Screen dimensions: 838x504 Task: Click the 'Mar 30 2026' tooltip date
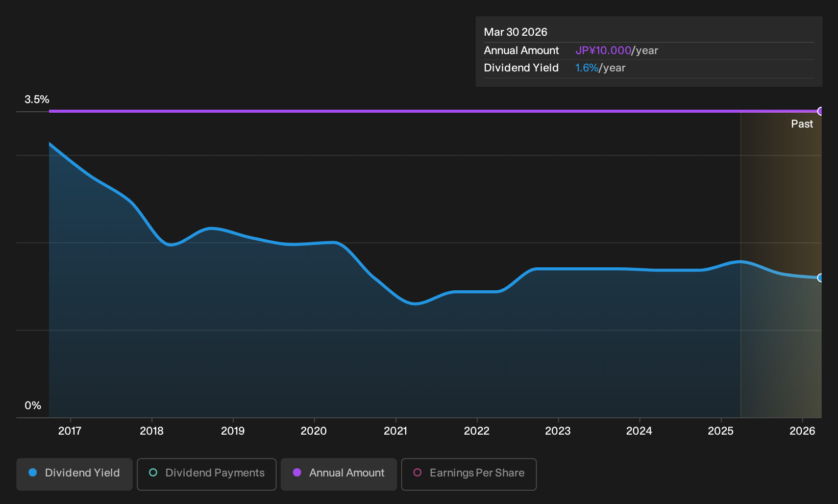pyautogui.click(x=515, y=32)
